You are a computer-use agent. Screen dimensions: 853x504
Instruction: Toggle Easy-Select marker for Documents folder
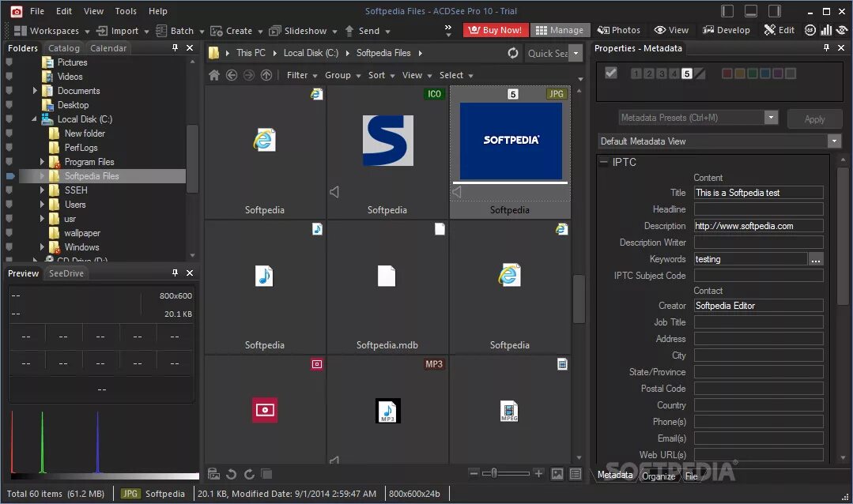(x=9, y=91)
